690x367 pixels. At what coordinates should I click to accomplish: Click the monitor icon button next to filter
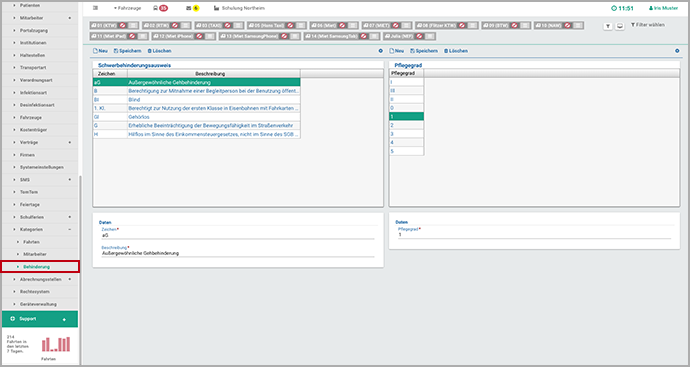[x=620, y=26]
